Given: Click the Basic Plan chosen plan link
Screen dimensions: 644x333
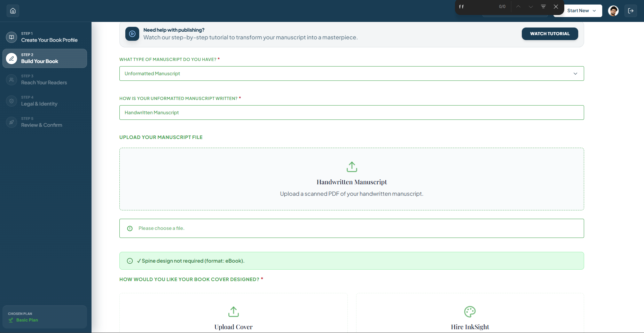Looking at the screenshot, I should pyautogui.click(x=27, y=320).
